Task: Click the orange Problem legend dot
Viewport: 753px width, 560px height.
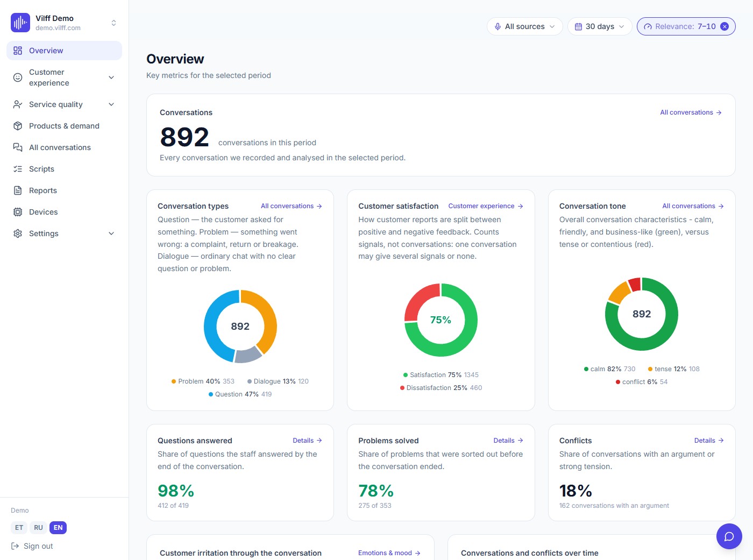Action: click(174, 381)
